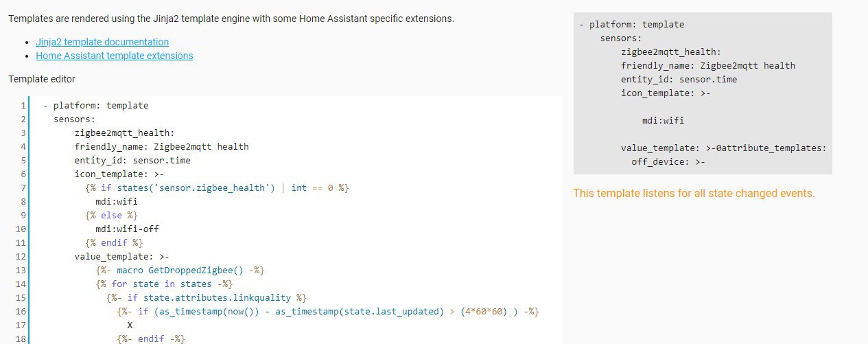Click the 'state.attributes.linkquality' line

(207, 297)
